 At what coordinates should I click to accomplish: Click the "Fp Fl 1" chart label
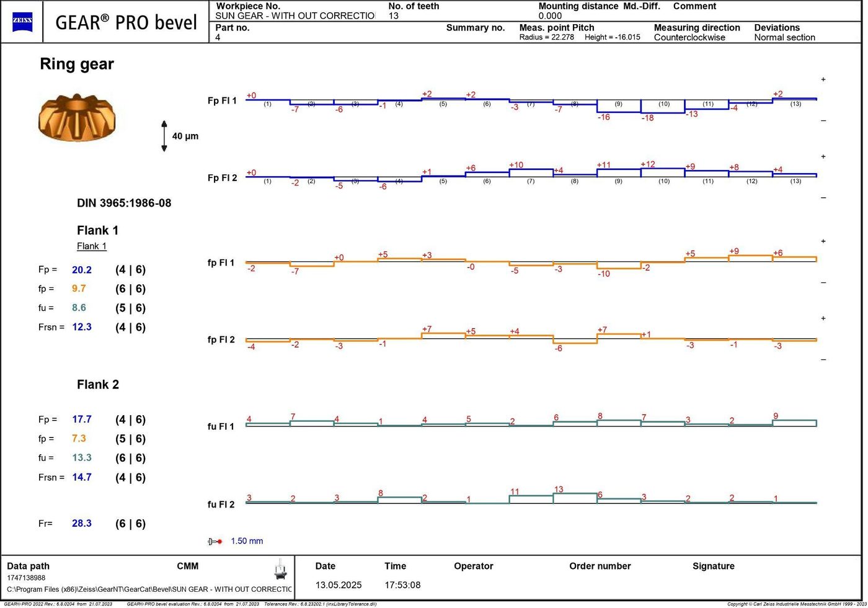point(222,101)
